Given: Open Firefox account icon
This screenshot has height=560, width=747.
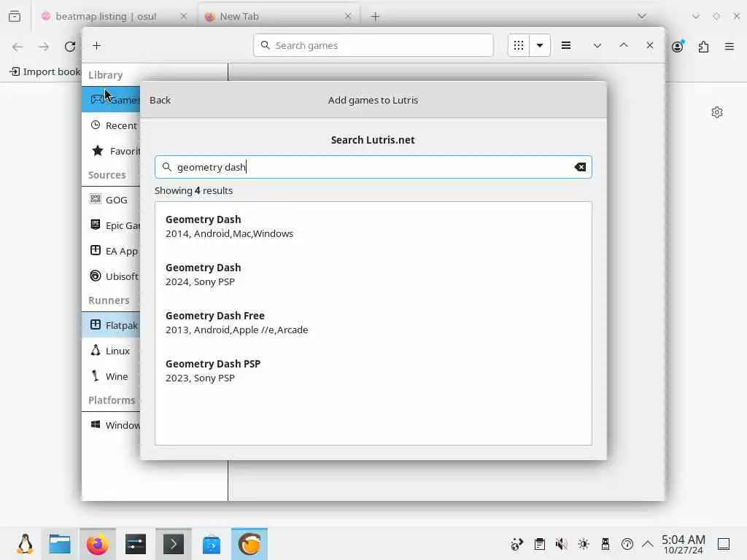Looking at the screenshot, I should [x=678, y=46].
